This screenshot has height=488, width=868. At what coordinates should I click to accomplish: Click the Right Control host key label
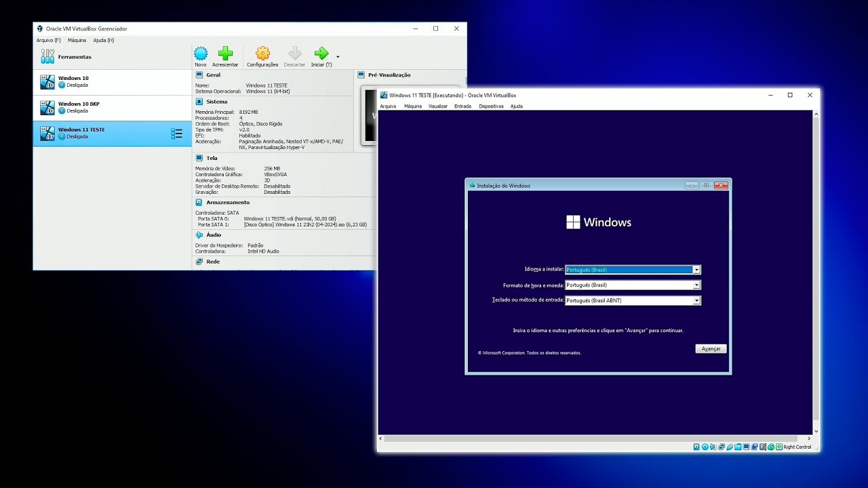click(x=797, y=447)
